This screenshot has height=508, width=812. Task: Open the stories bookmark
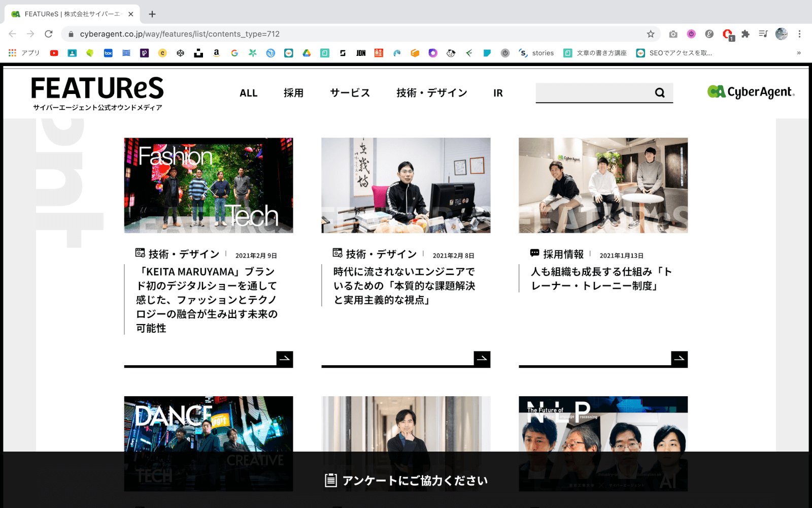(536, 53)
